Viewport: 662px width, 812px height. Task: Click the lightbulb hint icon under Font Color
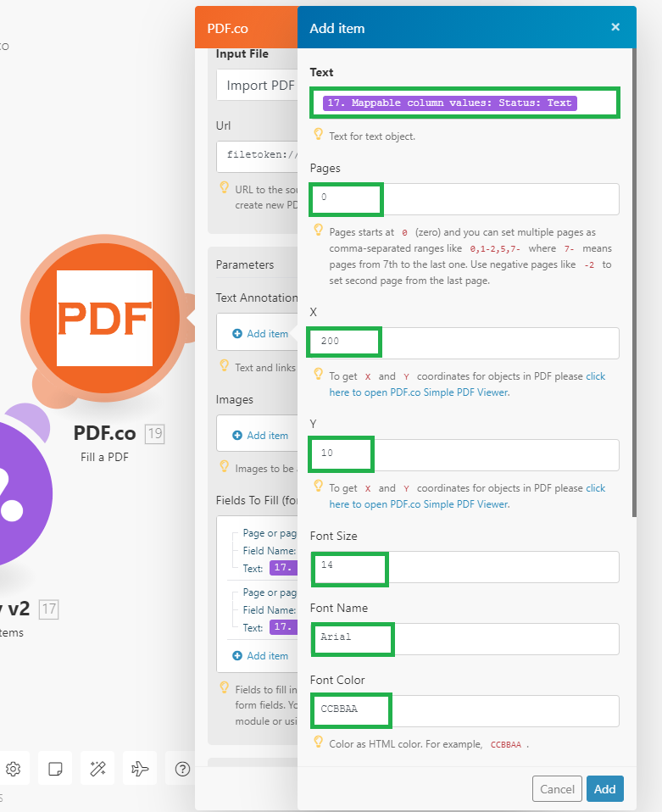click(319, 742)
